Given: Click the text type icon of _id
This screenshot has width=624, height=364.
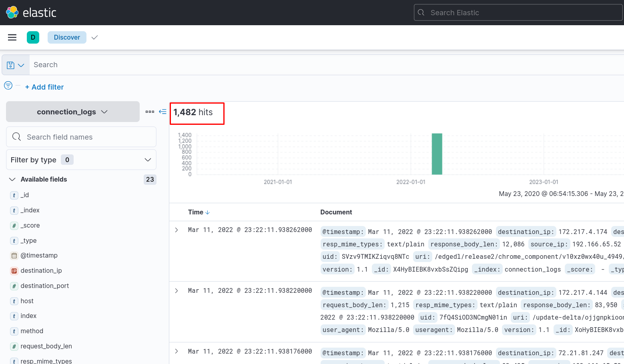Looking at the screenshot, I should point(14,195).
